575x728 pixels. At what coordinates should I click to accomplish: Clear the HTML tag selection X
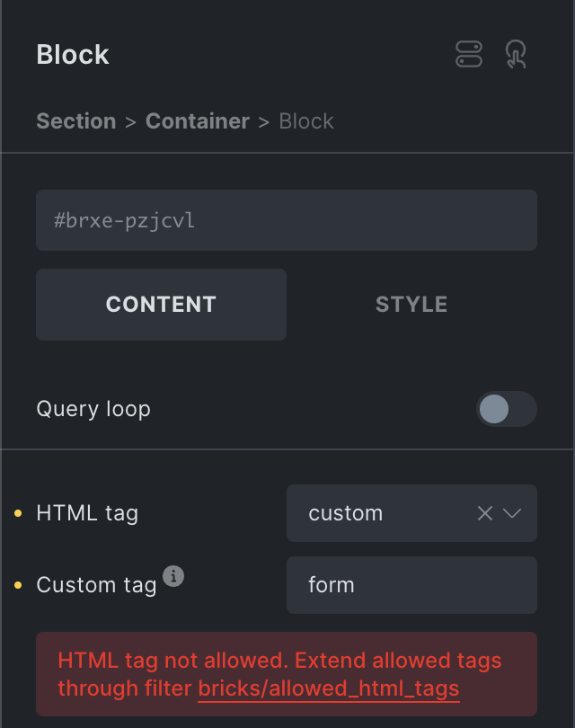[x=485, y=513]
